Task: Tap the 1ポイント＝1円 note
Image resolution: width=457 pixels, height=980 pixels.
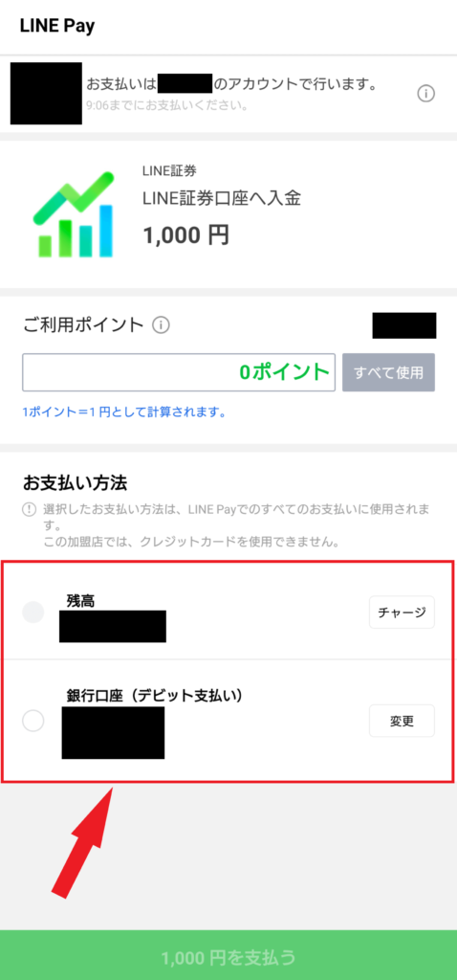Action: click(123, 412)
